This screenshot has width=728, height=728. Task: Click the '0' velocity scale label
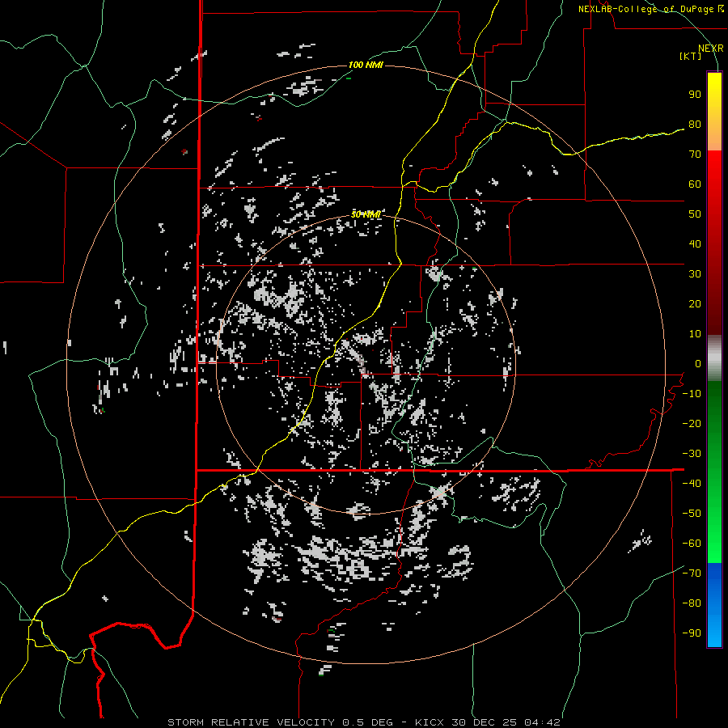pyautogui.click(x=698, y=363)
